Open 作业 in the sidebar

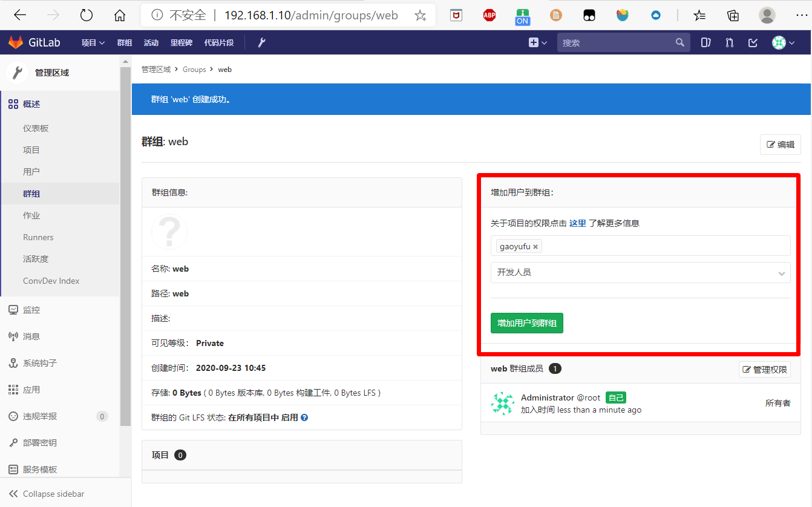click(x=31, y=215)
